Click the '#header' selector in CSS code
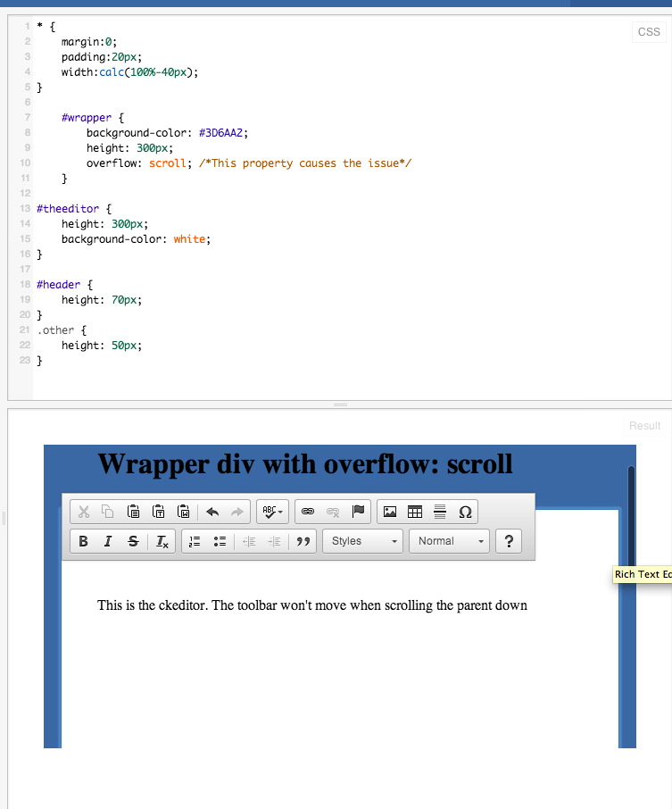The height and width of the screenshot is (809, 672). pyautogui.click(x=58, y=284)
